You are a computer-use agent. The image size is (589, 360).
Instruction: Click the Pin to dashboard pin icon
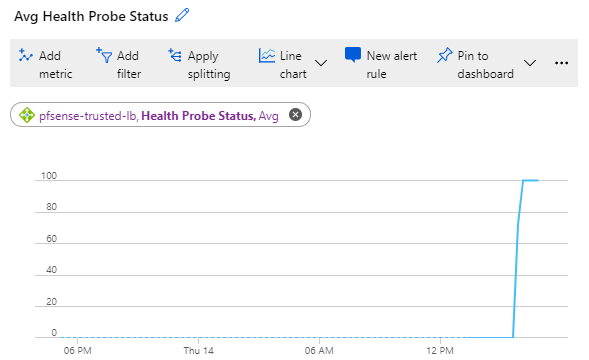coord(445,55)
